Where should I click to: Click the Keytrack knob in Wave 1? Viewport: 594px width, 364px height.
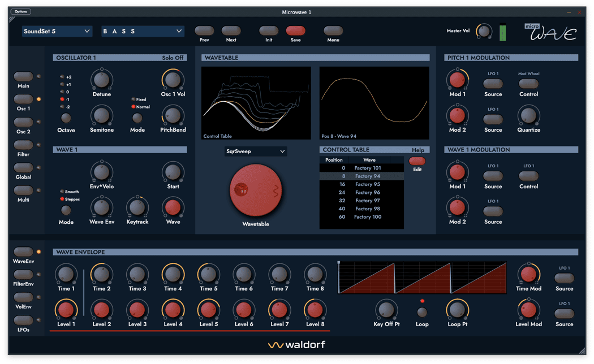(137, 207)
